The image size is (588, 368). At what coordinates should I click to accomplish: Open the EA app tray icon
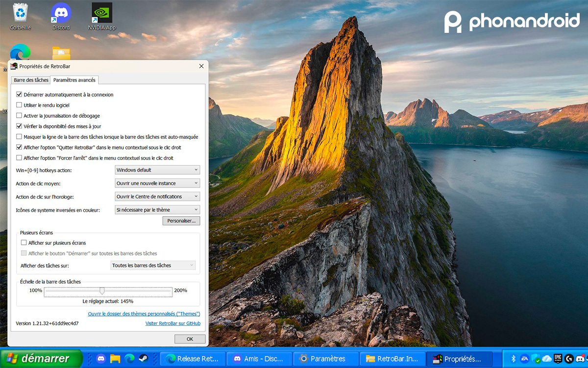tap(525, 359)
